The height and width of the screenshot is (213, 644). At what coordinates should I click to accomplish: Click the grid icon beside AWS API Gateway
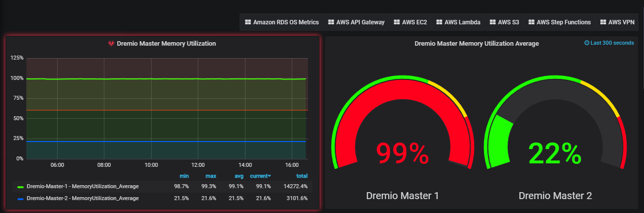coord(331,22)
